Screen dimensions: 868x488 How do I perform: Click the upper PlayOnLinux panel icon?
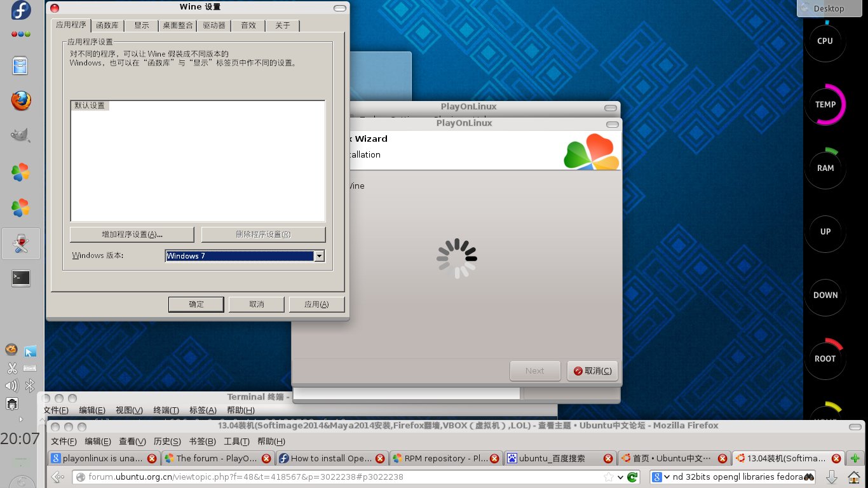tap(21, 172)
